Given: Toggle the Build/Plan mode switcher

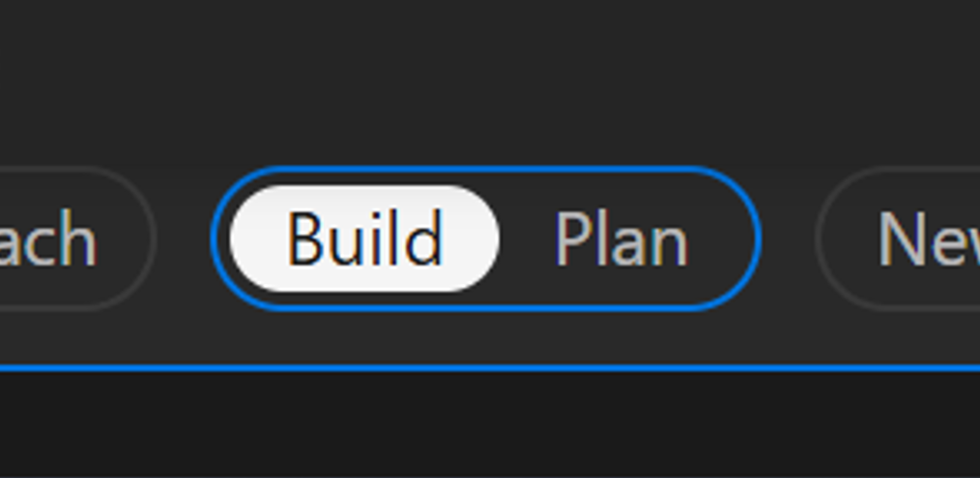Looking at the screenshot, I should (x=486, y=239).
